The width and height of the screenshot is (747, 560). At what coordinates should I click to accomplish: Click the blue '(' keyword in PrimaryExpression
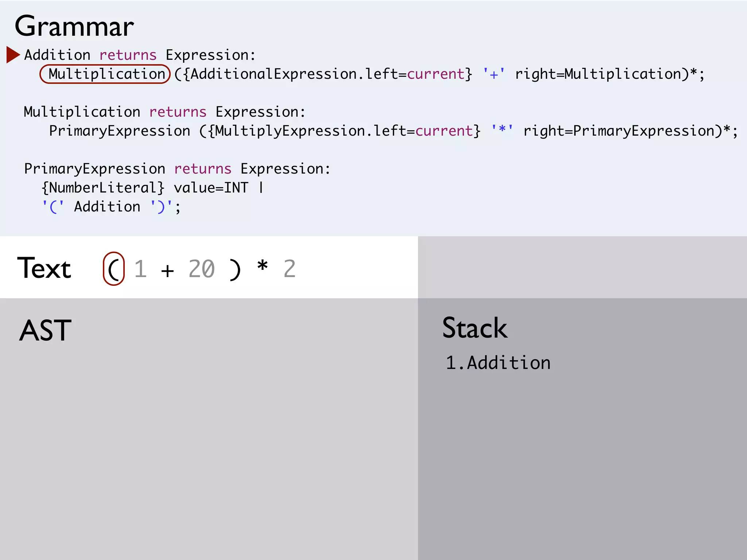pos(53,207)
